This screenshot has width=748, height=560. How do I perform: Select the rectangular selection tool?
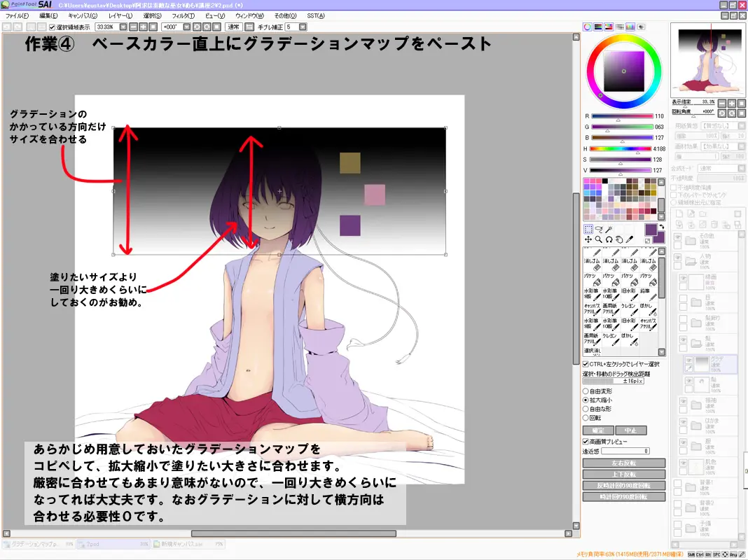(x=588, y=229)
